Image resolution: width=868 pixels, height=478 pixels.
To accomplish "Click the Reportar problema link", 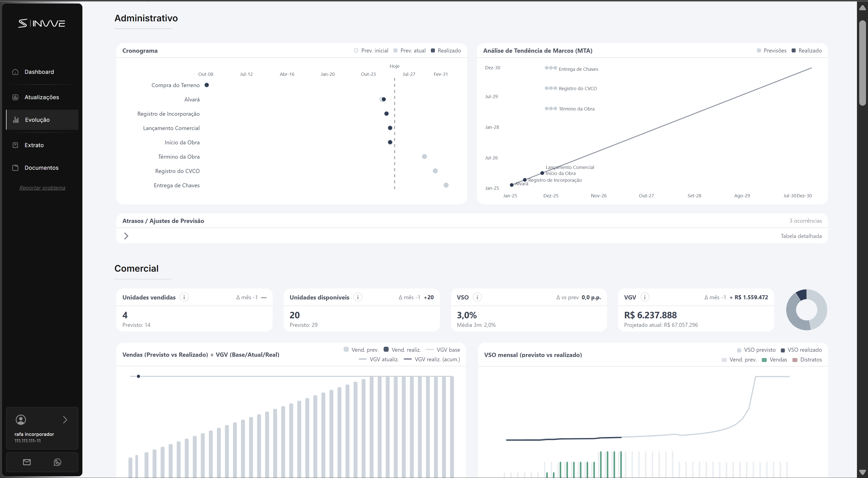I will (42, 188).
